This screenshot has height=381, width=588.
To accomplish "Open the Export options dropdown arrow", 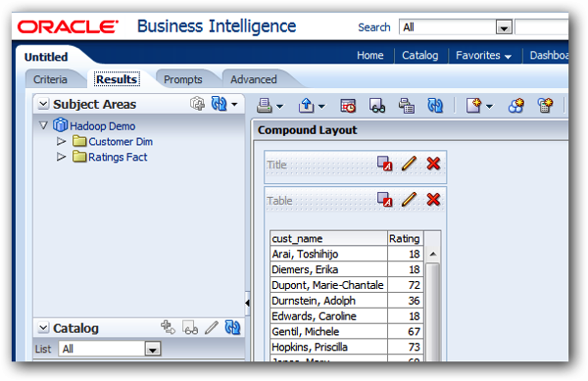I will (321, 107).
